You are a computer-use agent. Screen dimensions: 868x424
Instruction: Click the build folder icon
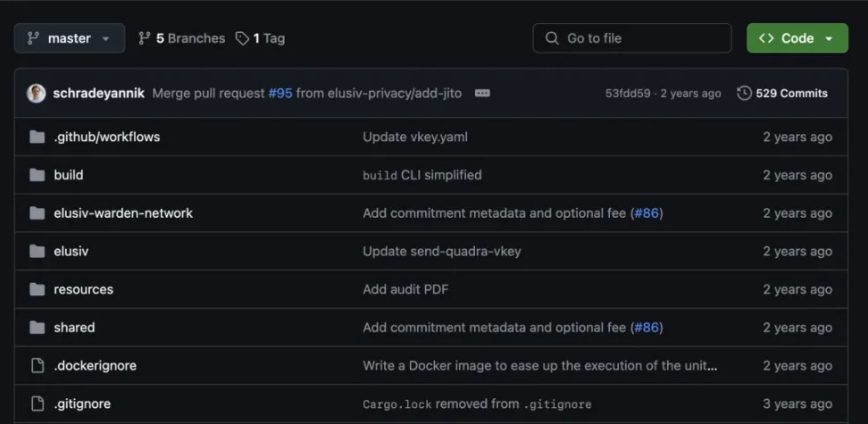tap(37, 176)
